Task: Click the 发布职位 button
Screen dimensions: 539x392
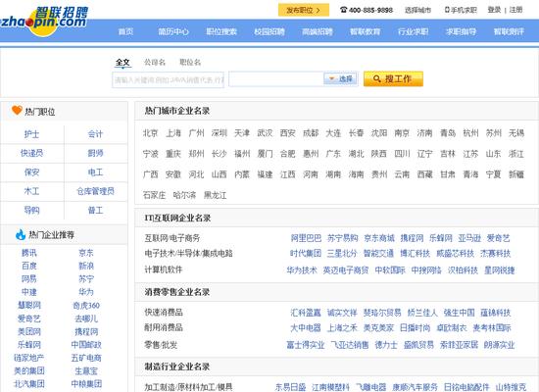Action: 304,10
